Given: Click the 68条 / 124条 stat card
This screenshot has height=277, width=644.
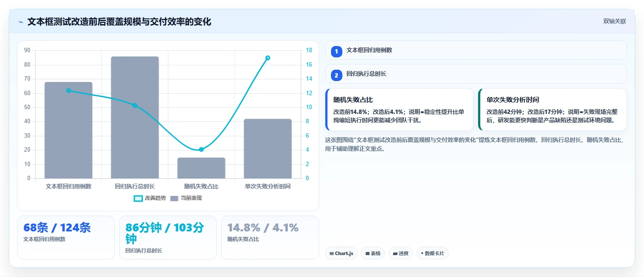Looking at the screenshot, I should 66,238.
